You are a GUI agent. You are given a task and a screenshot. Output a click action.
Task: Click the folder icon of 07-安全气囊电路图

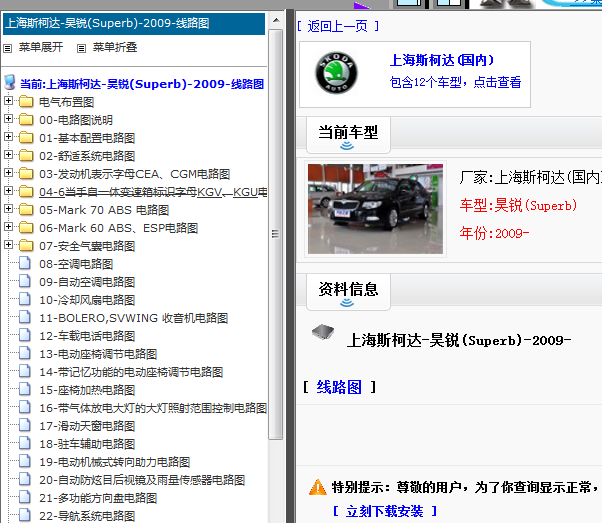coord(26,245)
